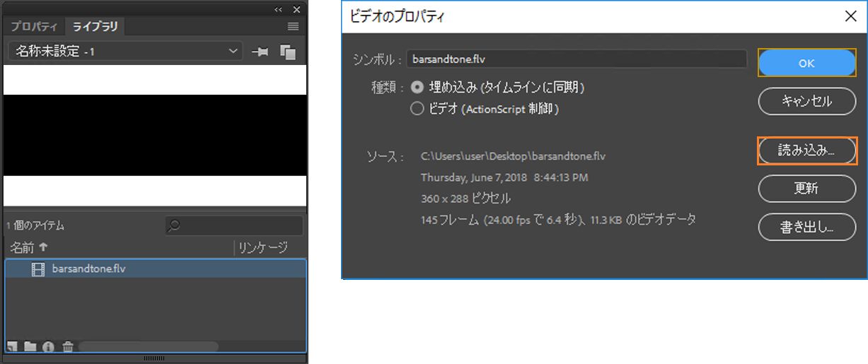Image resolution: width=868 pixels, height=364 pixels.
Task: Open the library panel options menu icon
Action: (x=294, y=27)
